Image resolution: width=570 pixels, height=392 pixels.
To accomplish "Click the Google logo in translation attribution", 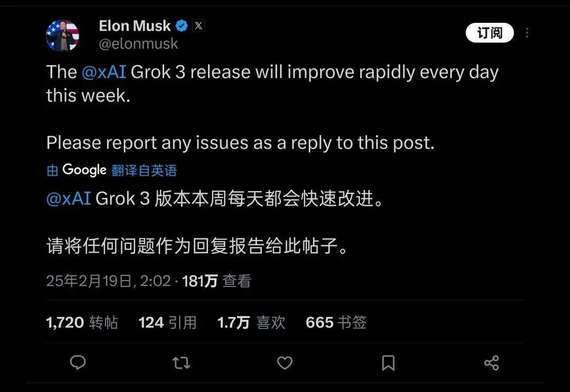I will (x=84, y=170).
